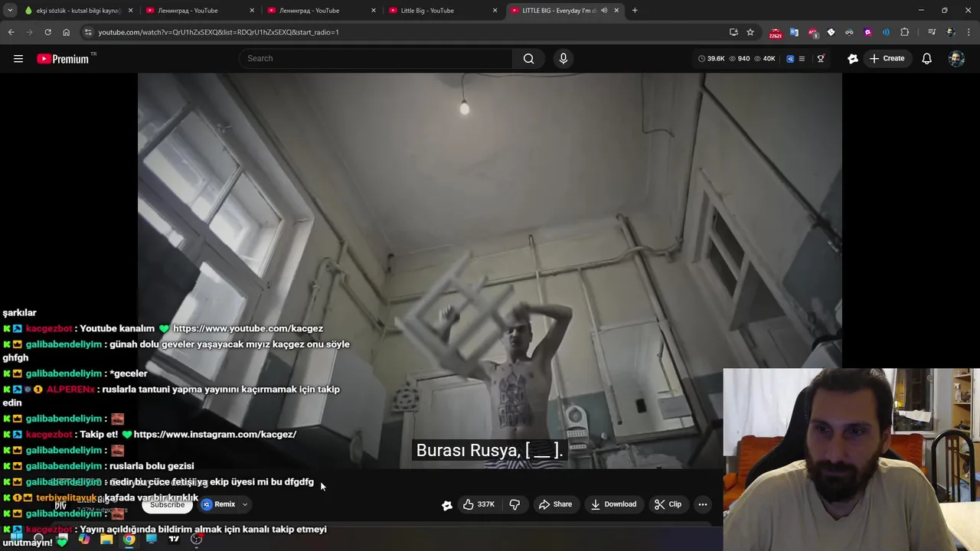
Task: Open the white dice extension icon
Action: coord(831,32)
